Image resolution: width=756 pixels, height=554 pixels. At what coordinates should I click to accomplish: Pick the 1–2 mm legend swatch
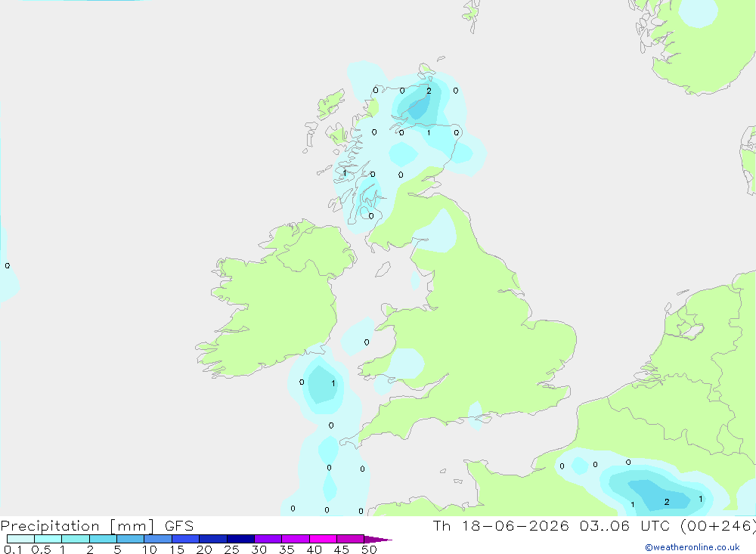point(76,539)
